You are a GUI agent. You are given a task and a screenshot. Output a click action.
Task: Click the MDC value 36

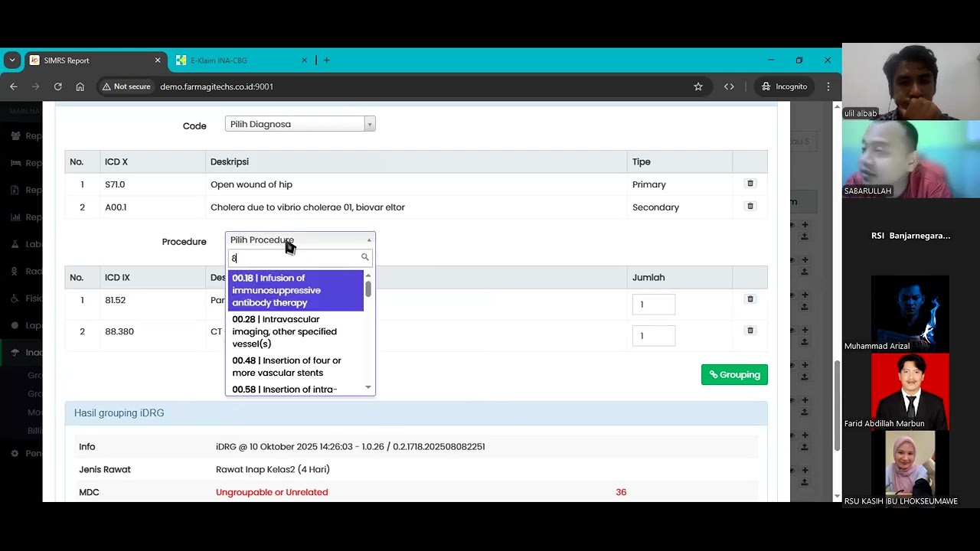click(621, 492)
